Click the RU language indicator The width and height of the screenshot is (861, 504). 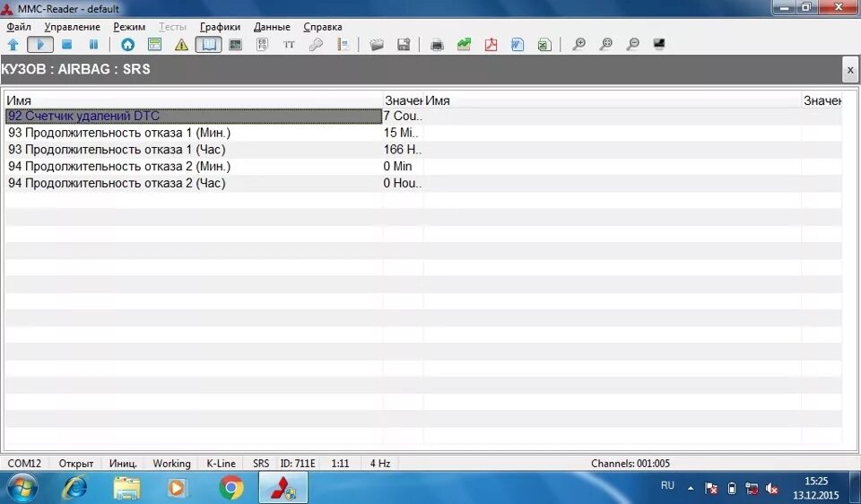[x=667, y=486]
